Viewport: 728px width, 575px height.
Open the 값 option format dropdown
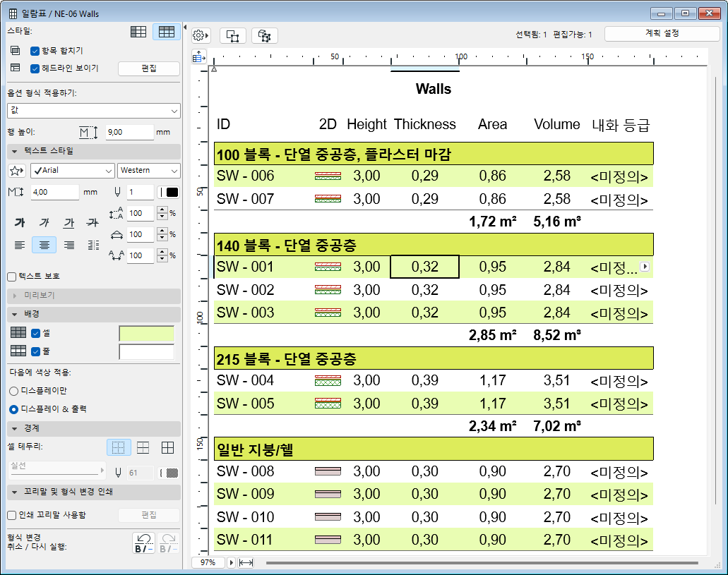point(94,111)
